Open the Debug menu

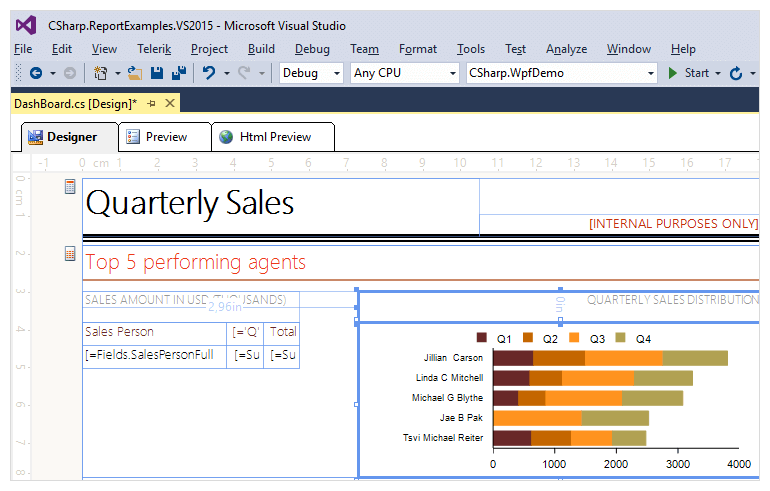point(312,49)
